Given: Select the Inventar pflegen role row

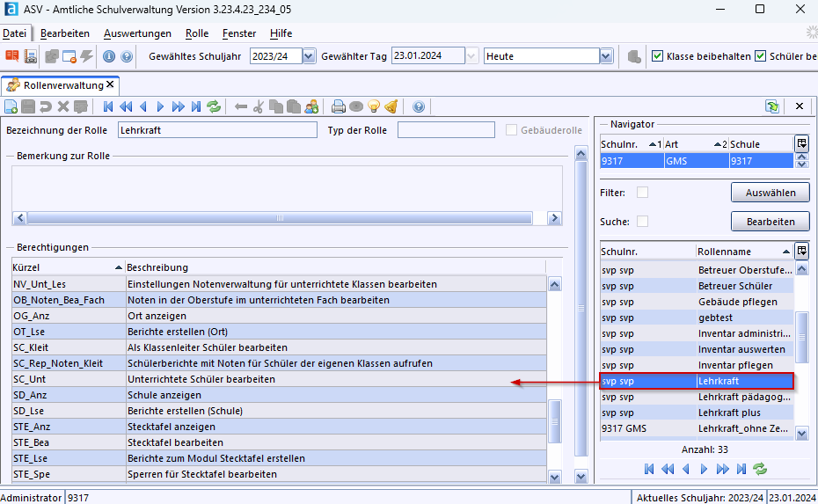Looking at the screenshot, I should [x=697, y=365].
